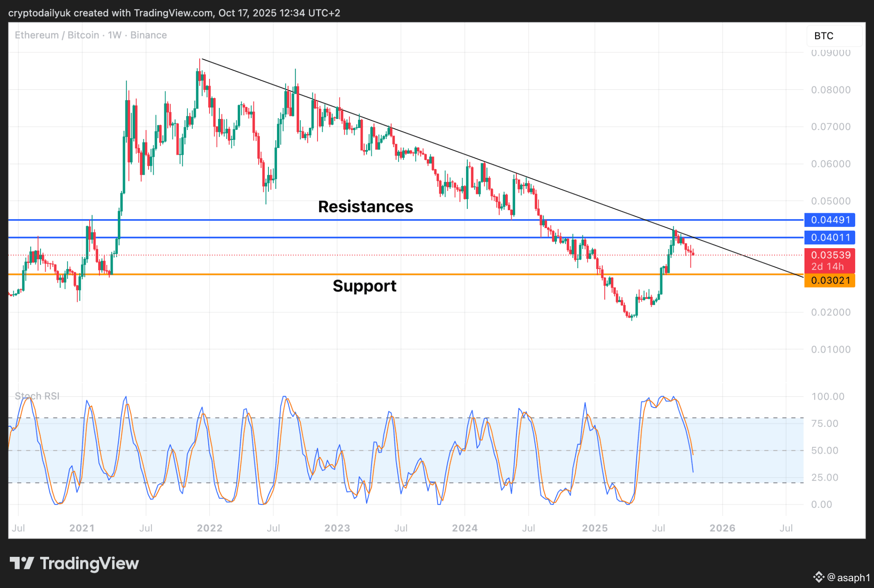This screenshot has width=874, height=588.
Task: Click the 100.00 Stoch RSI scale label
Action: [x=827, y=397]
